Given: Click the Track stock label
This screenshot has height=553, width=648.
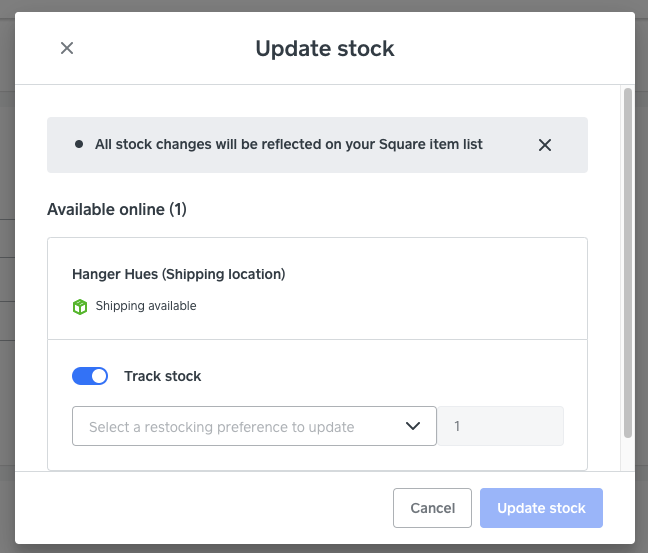Looking at the screenshot, I should click(x=162, y=376).
